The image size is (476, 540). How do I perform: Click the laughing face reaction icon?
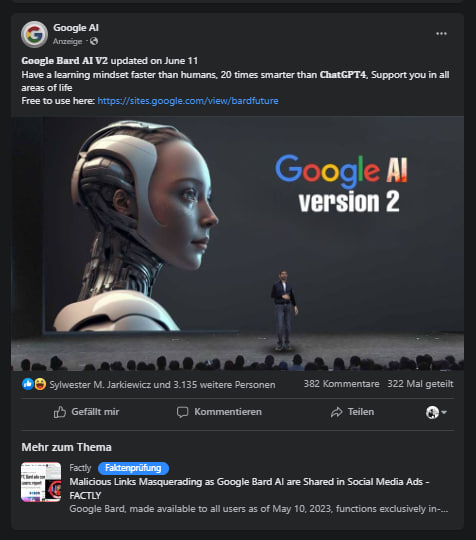coord(40,384)
